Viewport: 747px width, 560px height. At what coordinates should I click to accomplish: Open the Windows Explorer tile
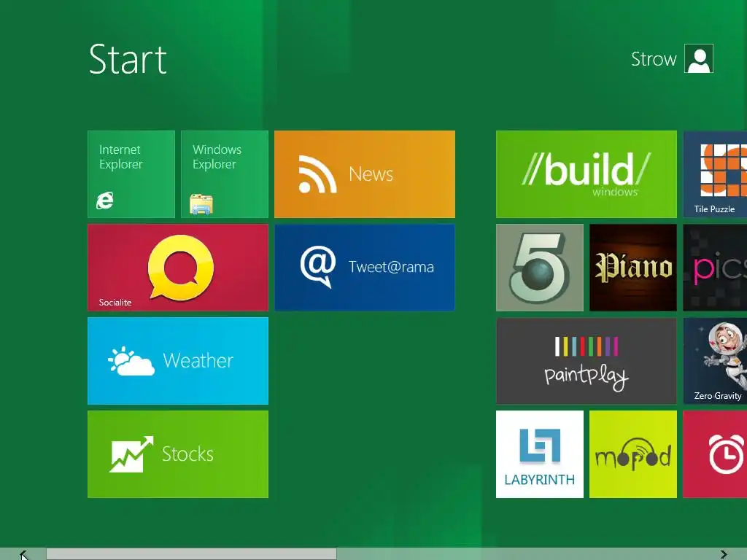coord(225,174)
